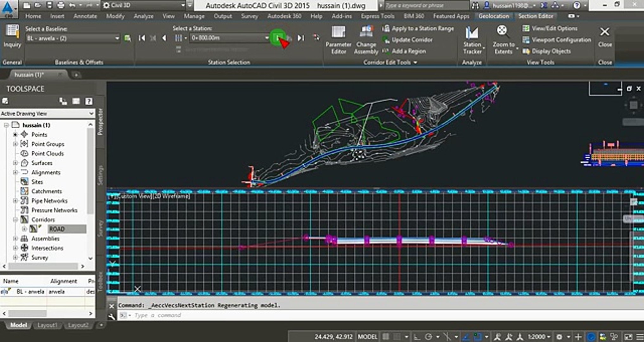644x342 pixels.
Task: Switch to the Layout1 tab
Action: pos(48,325)
